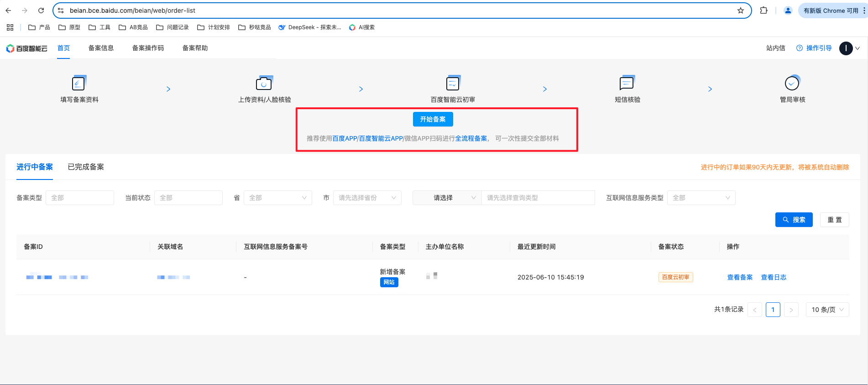Open the 原型 bookmark folder

tap(69, 27)
